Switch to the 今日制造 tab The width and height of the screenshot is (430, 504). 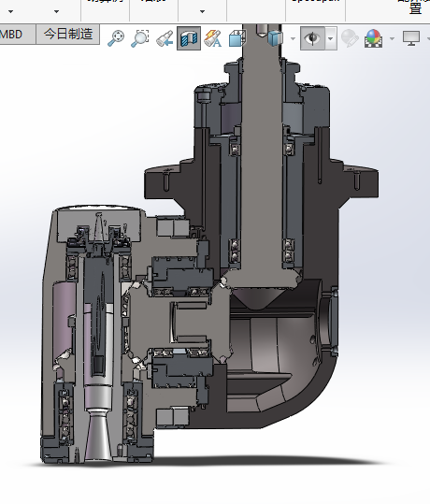point(68,34)
